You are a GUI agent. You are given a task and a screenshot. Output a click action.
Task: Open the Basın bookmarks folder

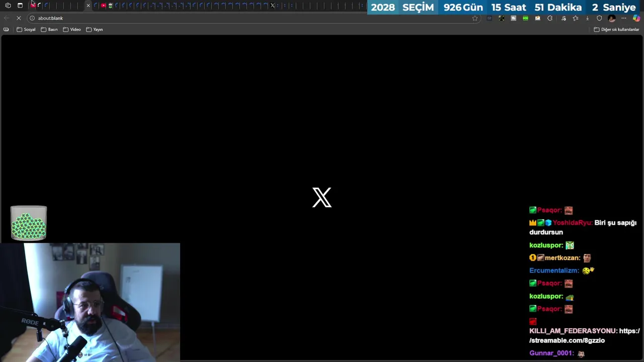49,30
